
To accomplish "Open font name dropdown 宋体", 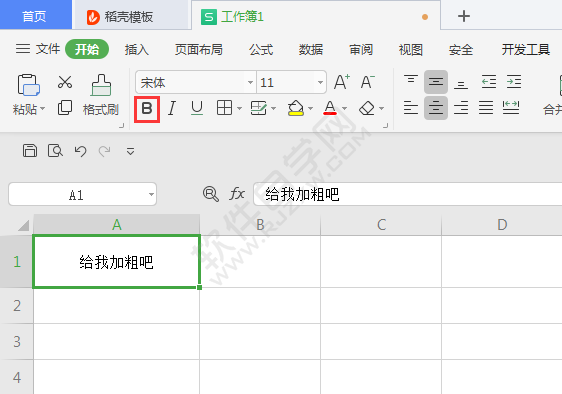I will 250,82.
